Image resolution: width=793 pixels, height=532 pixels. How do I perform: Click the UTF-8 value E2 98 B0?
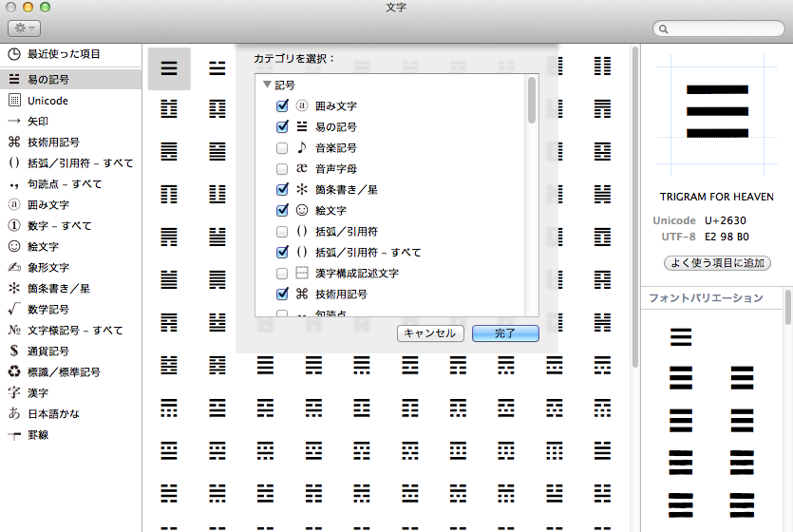(727, 237)
